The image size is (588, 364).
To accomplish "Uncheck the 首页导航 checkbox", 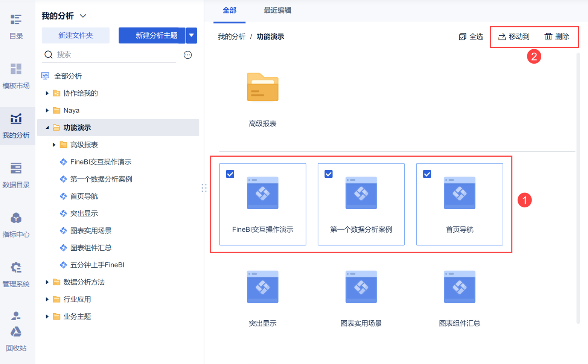I will click(x=427, y=174).
